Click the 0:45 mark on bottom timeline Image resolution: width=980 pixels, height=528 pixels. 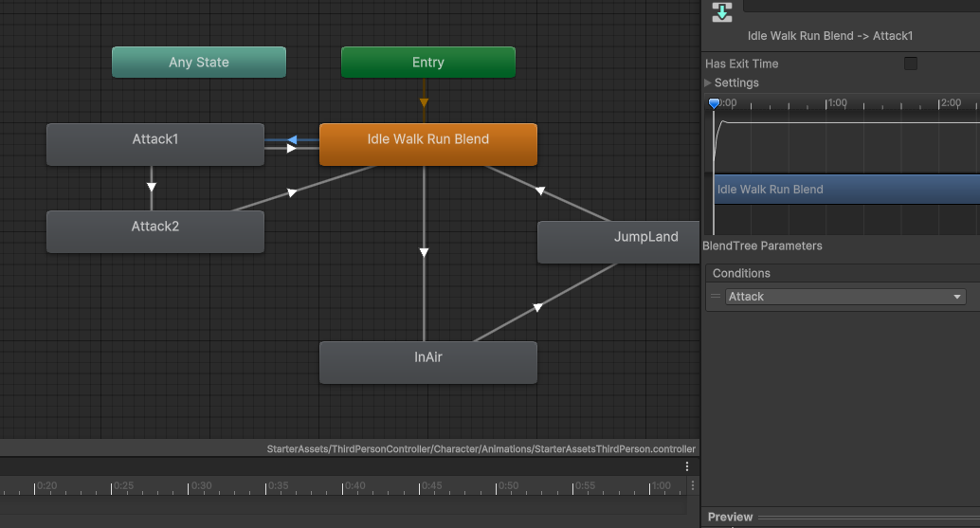point(430,485)
